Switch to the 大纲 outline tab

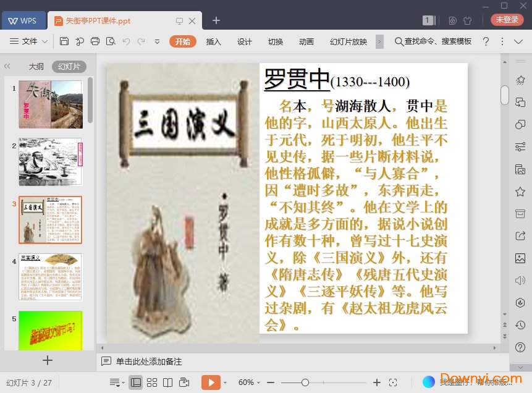pyautogui.click(x=36, y=67)
